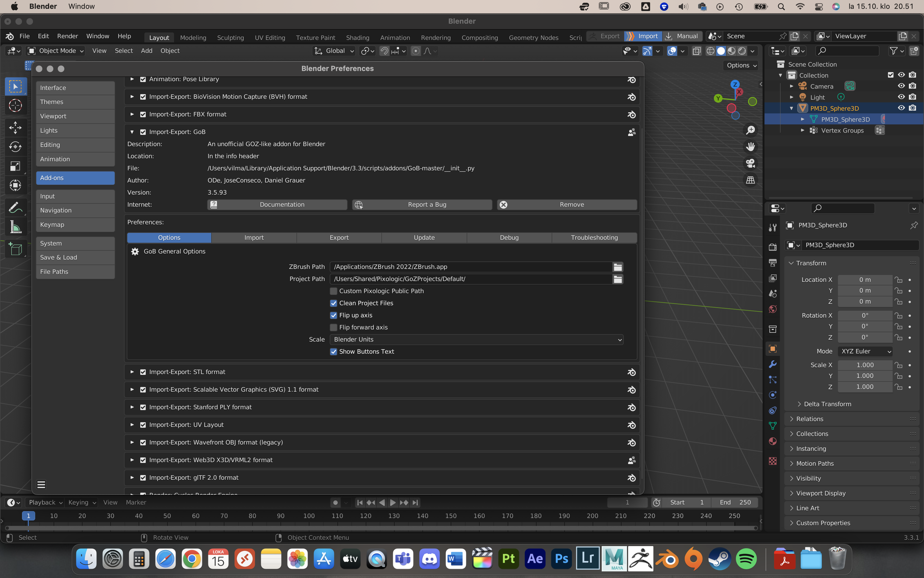Expand the Import-Export: STL format addon
Image resolution: width=924 pixels, height=578 pixels.
132,372
